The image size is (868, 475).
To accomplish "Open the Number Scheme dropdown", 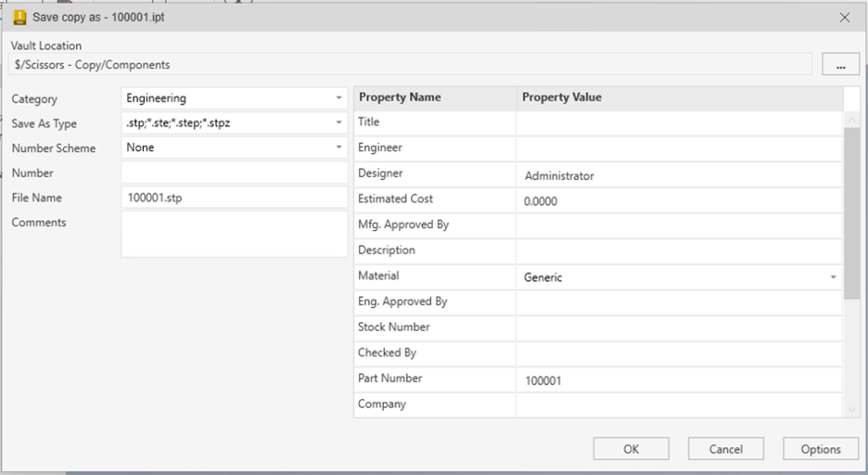I will 338,148.
